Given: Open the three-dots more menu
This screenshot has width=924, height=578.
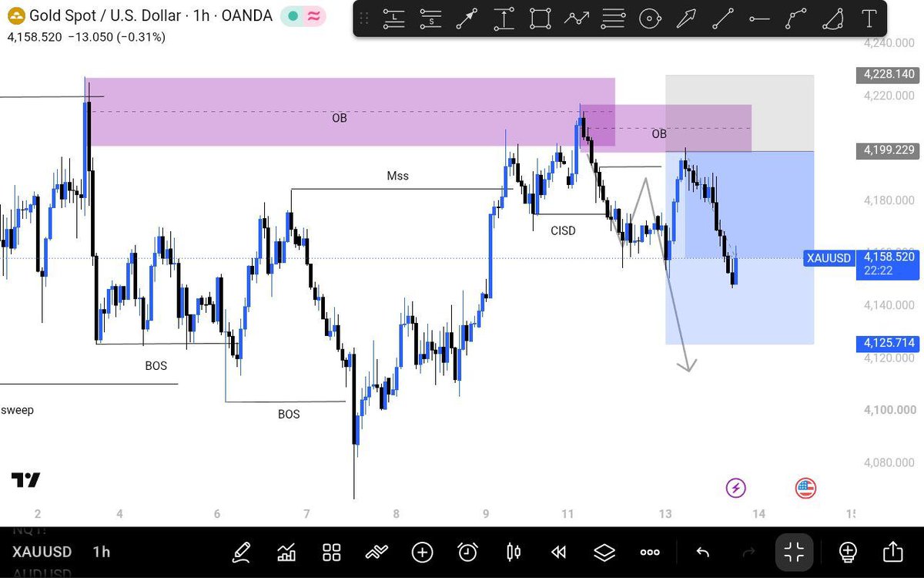Looking at the screenshot, I should pyautogui.click(x=650, y=552).
